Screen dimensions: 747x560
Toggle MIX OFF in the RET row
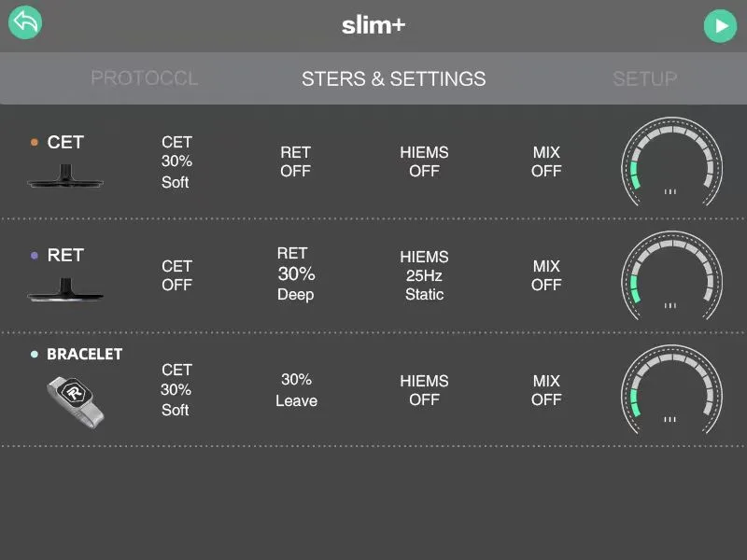click(546, 275)
